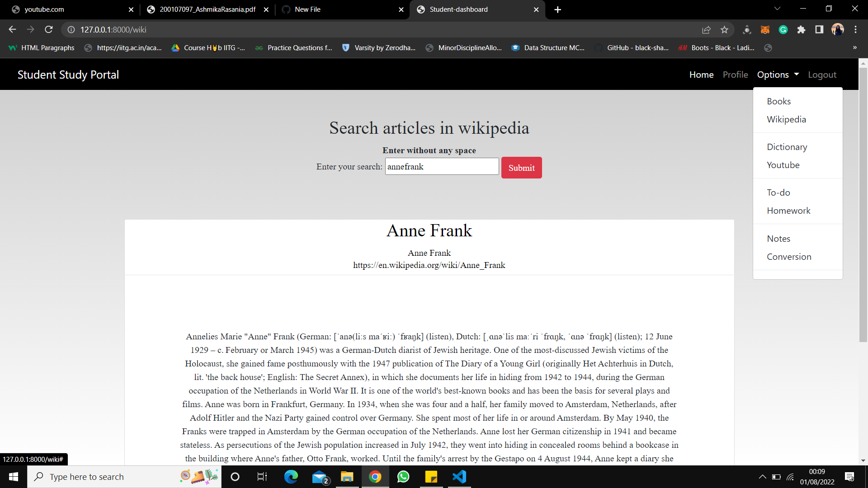
Task: Open the MetaMask fox extension icon
Action: coord(765,30)
